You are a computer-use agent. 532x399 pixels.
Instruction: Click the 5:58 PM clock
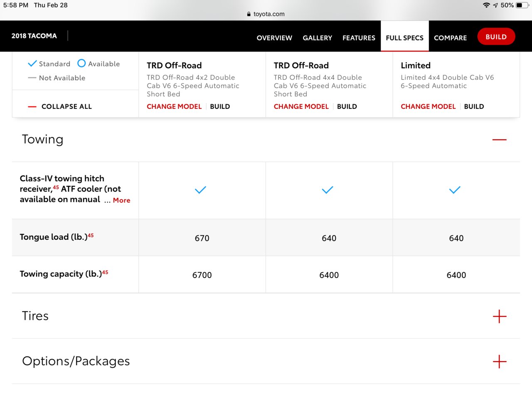16,5
